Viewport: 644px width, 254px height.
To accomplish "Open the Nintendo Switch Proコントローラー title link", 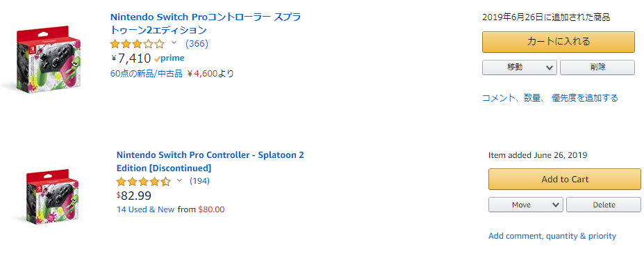I will tap(206, 24).
